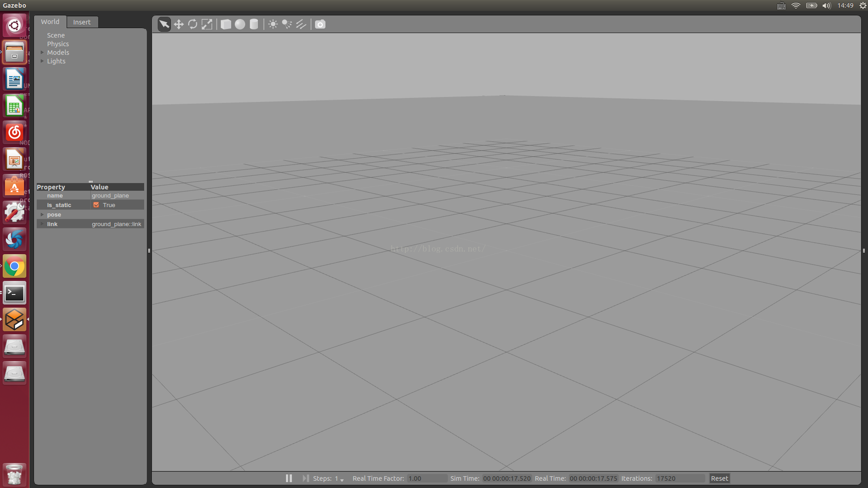Viewport: 868px width, 488px height.
Task: Toggle the is_static True checkbox
Action: [96, 205]
